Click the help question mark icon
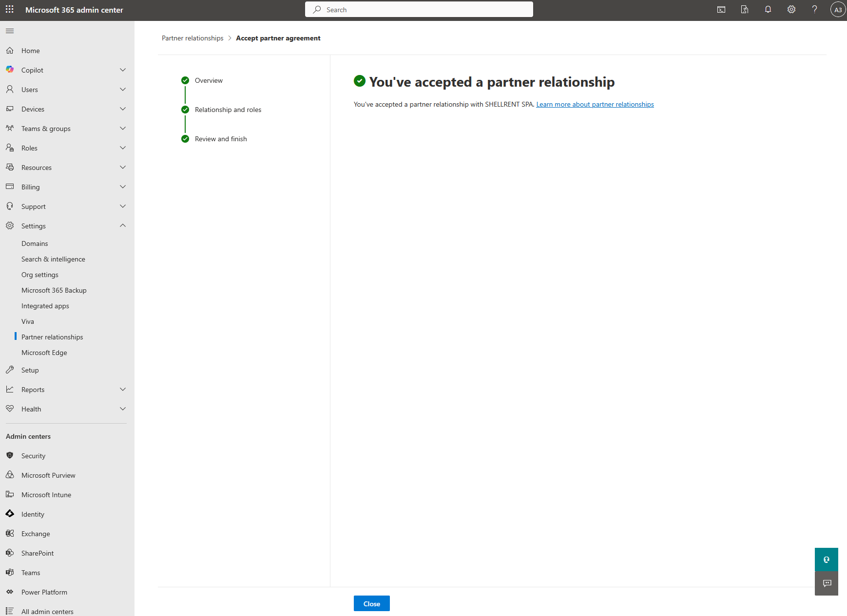Image resolution: width=847 pixels, height=616 pixels. [814, 10]
